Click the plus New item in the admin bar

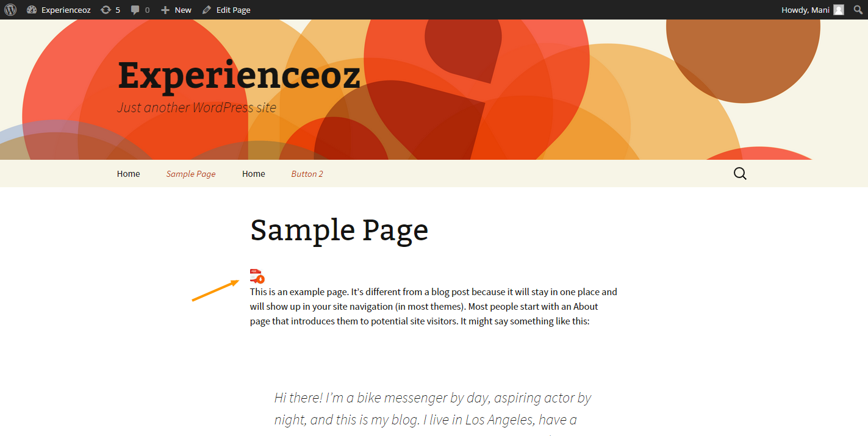coord(176,10)
